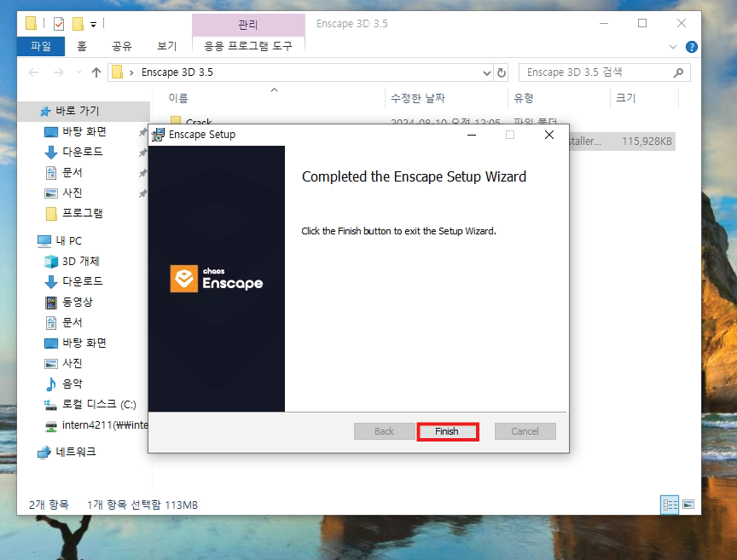
Task: Select the 관리 contextual tab
Action: 248,25
